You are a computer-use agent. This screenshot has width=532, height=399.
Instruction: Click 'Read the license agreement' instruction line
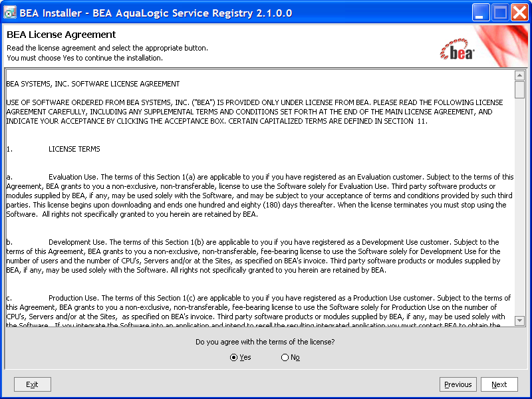point(107,48)
